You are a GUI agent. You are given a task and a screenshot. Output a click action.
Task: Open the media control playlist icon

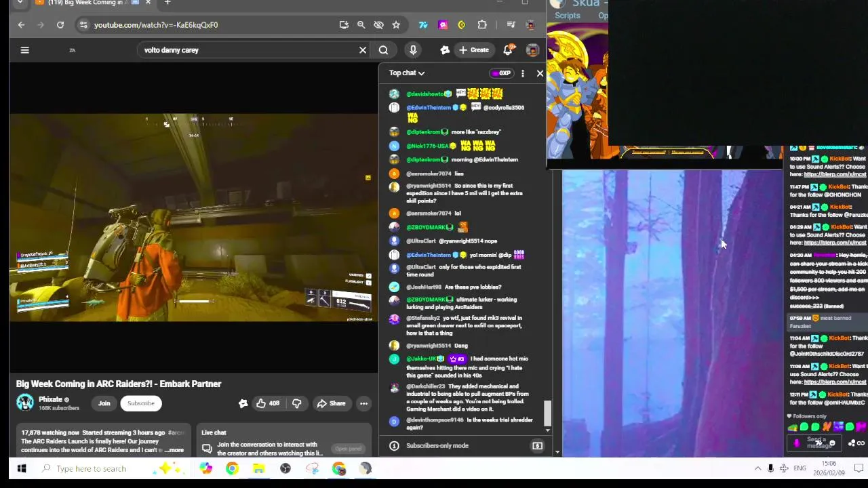point(511,25)
